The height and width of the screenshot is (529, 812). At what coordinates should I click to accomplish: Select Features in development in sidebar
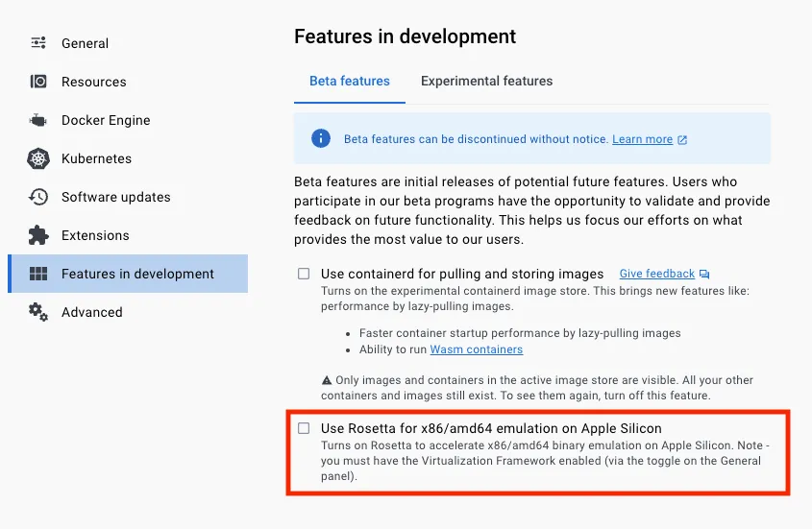click(128, 274)
